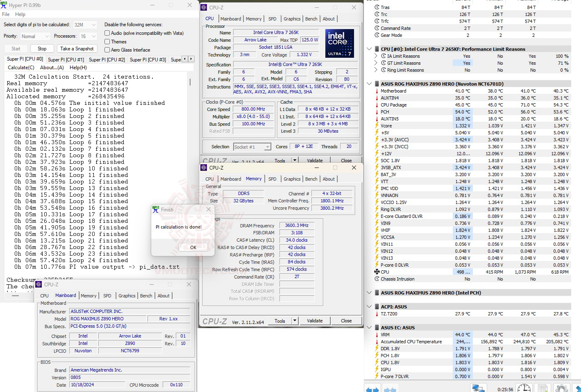Switch to the Super PI [CPU #1] tab
Image resolution: width=581 pixels, height=392 pixels.
click(x=66, y=60)
